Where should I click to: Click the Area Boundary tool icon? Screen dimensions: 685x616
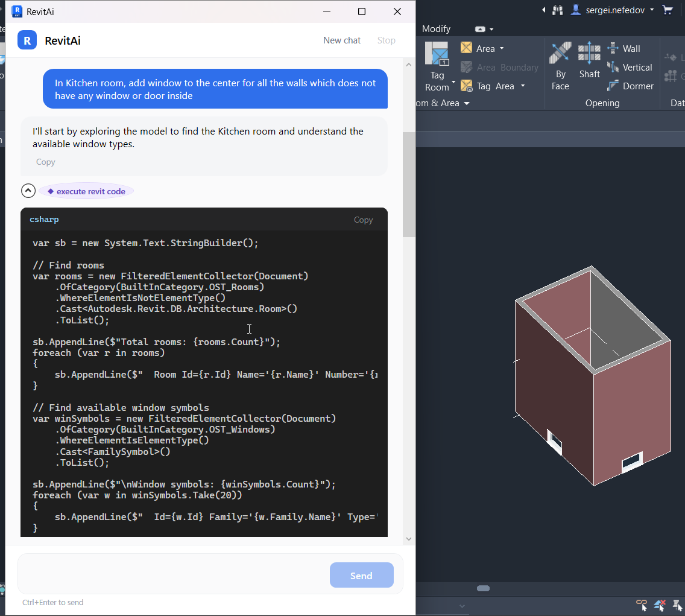(x=467, y=67)
